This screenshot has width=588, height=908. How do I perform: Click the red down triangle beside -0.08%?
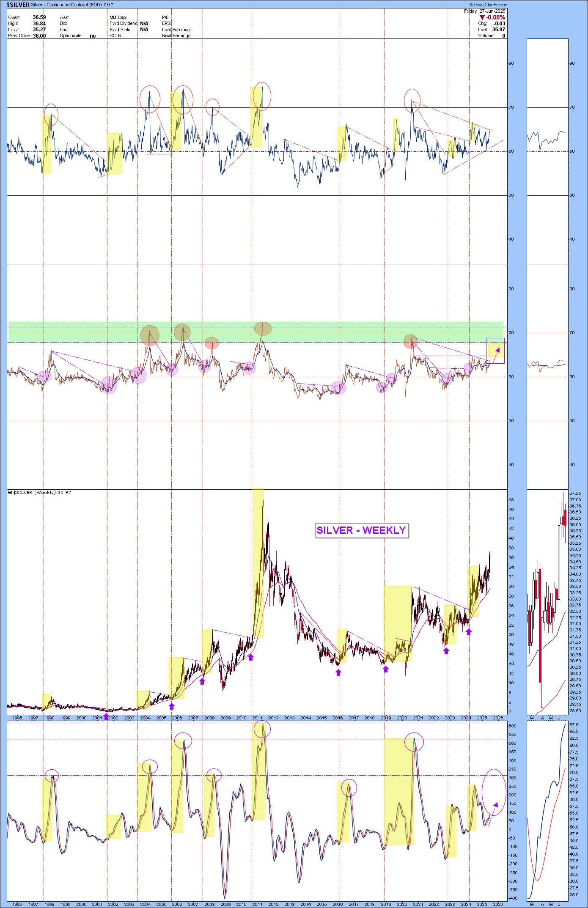(x=482, y=18)
